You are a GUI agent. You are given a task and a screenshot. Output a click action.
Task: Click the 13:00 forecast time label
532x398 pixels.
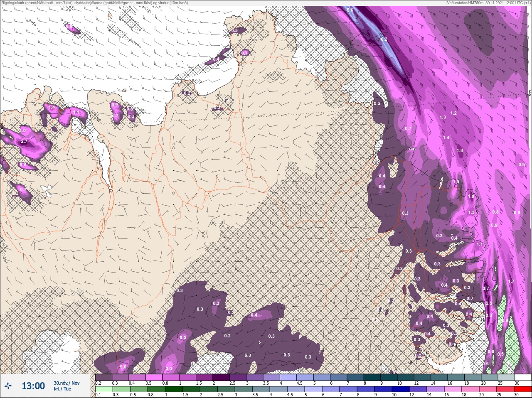[x=33, y=386]
